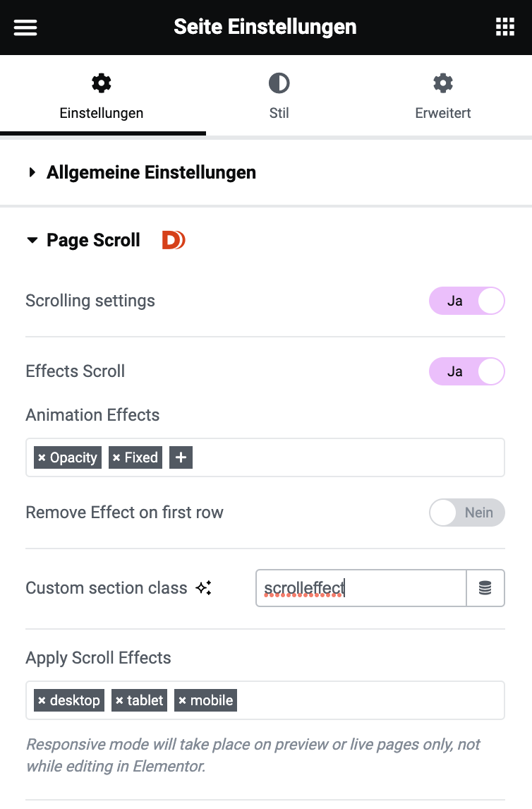Image resolution: width=532 pixels, height=809 pixels.
Task: Open the widgets grid panel
Action: click(x=504, y=27)
